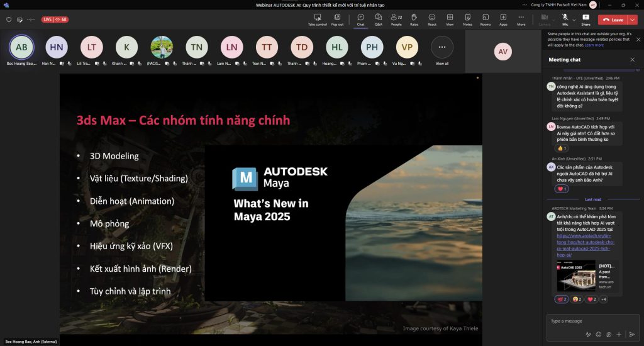The height and width of the screenshot is (346, 644).
Task: Open title bar ellipsis settings menu
Action: point(525,5)
